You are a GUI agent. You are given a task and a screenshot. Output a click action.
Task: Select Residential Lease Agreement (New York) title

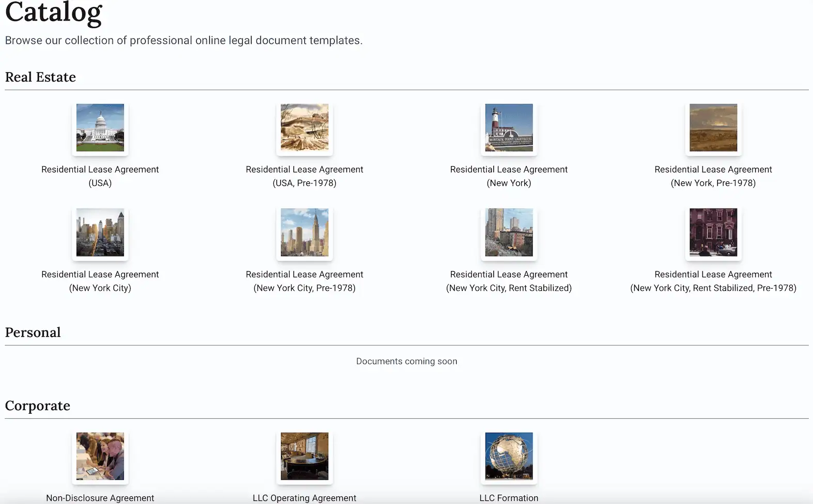pyautogui.click(x=509, y=176)
